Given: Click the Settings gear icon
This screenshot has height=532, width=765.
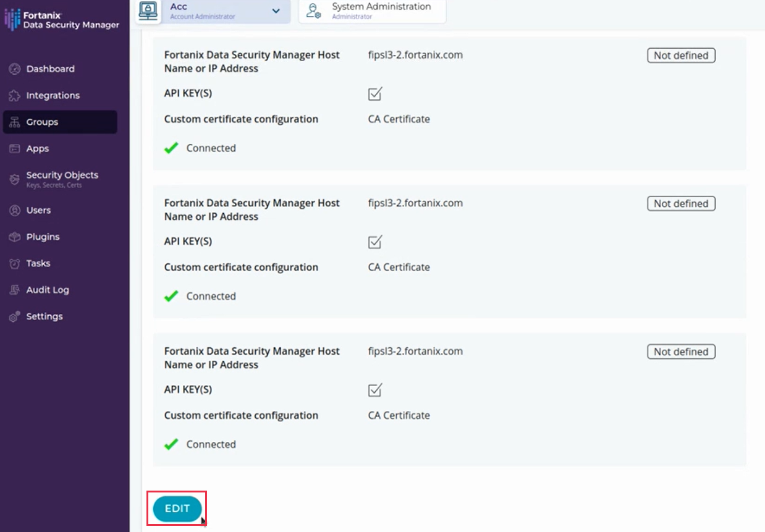Looking at the screenshot, I should (x=15, y=317).
